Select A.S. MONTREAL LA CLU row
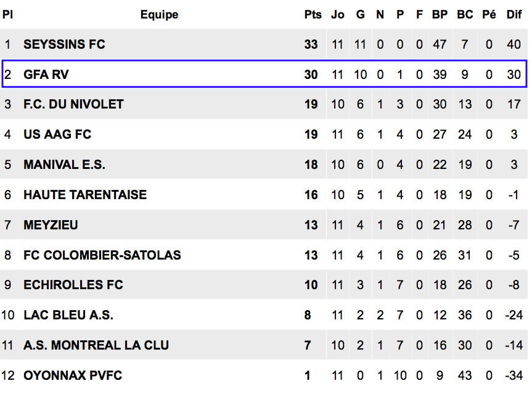 pos(264,345)
